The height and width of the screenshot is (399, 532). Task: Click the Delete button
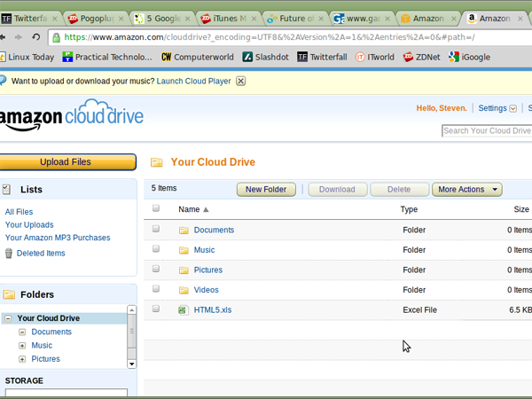(x=399, y=190)
